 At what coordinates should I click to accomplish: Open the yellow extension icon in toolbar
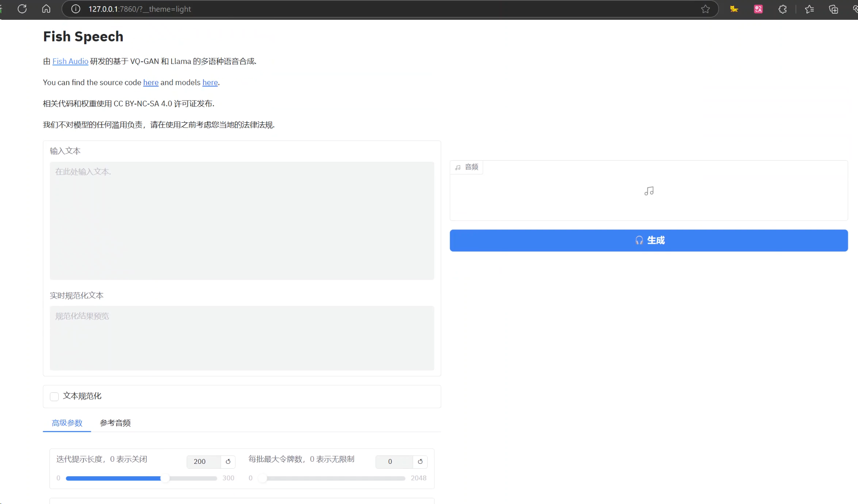[734, 9]
